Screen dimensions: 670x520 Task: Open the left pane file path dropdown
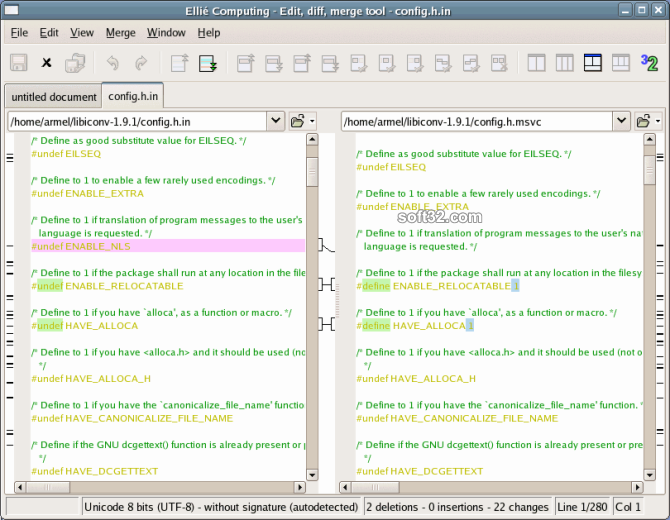coord(276,121)
